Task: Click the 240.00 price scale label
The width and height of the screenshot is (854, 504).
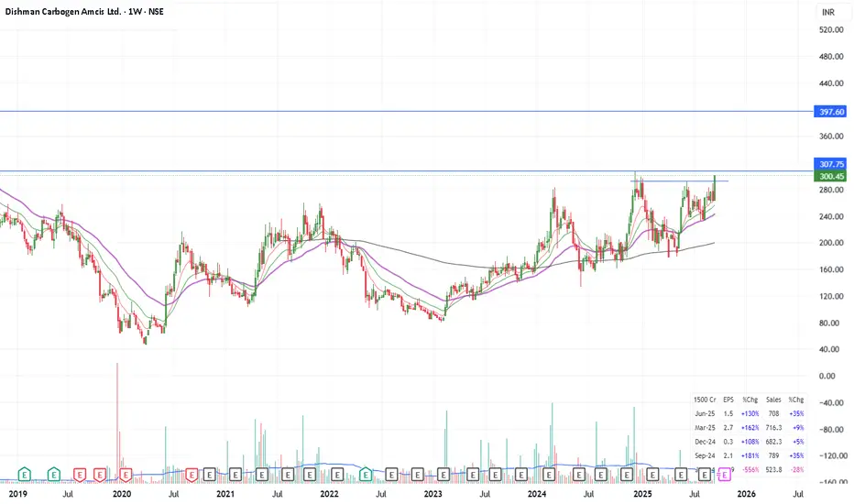Action: (831, 216)
